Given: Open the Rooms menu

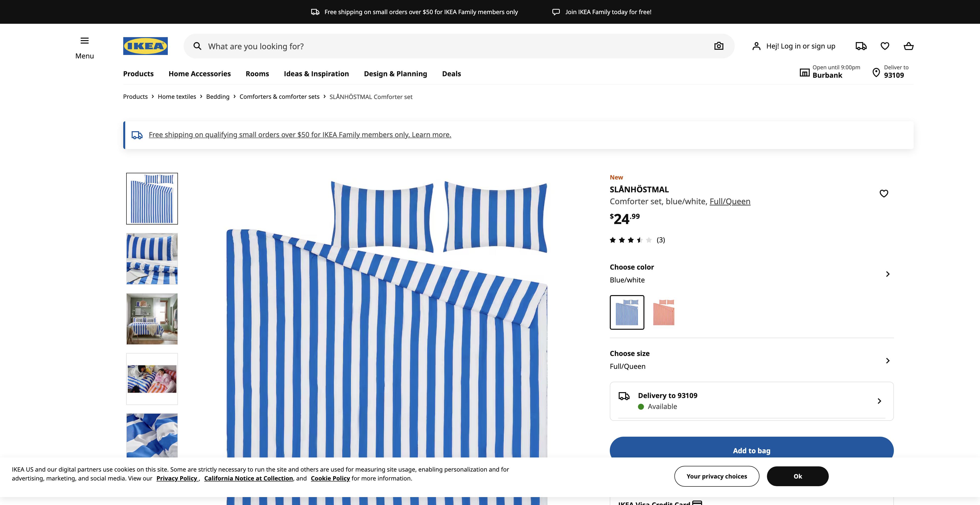Looking at the screenshot, I should (x=257, y=74).
